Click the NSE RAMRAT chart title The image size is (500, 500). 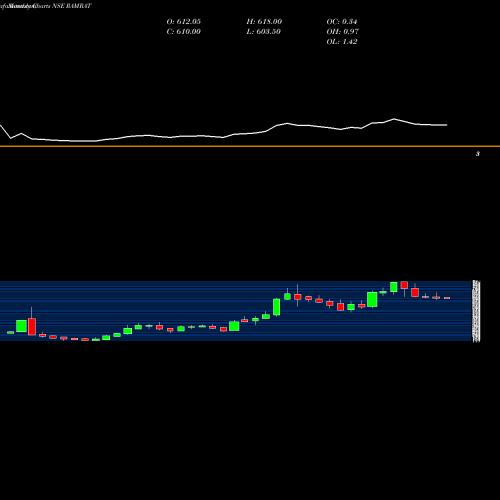(72, 6)
